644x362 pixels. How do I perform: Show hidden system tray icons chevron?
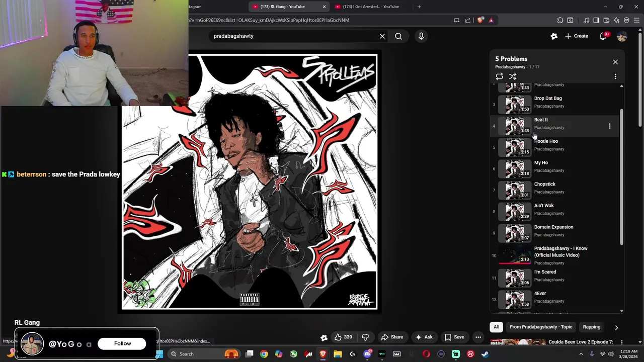pyautogui.click(x=581, y=354)
